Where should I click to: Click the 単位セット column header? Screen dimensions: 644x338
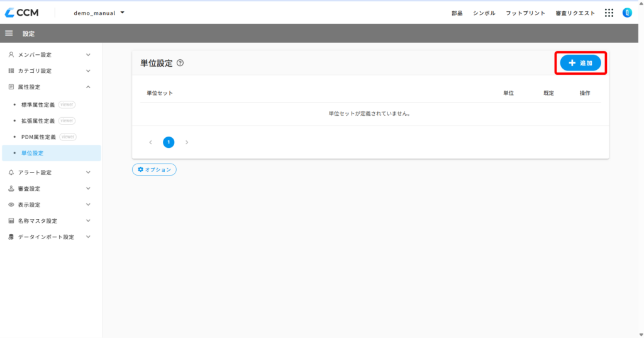click(160, 93)
